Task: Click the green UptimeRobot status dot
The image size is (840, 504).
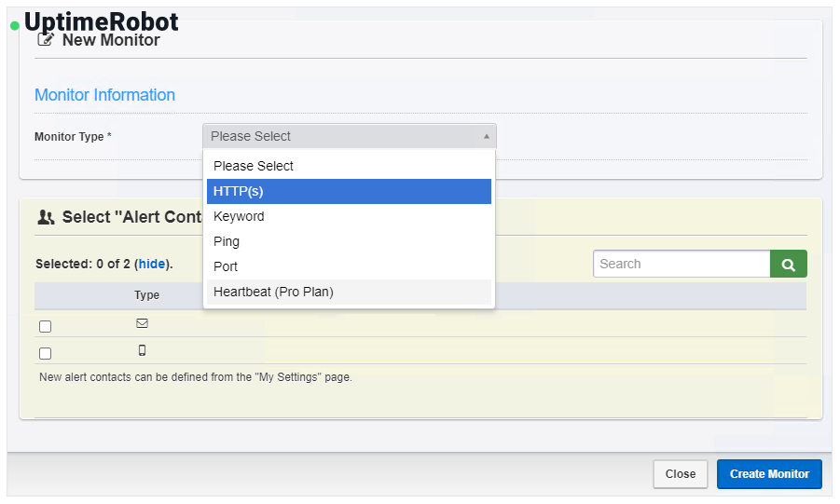Action: pos(14,26)
